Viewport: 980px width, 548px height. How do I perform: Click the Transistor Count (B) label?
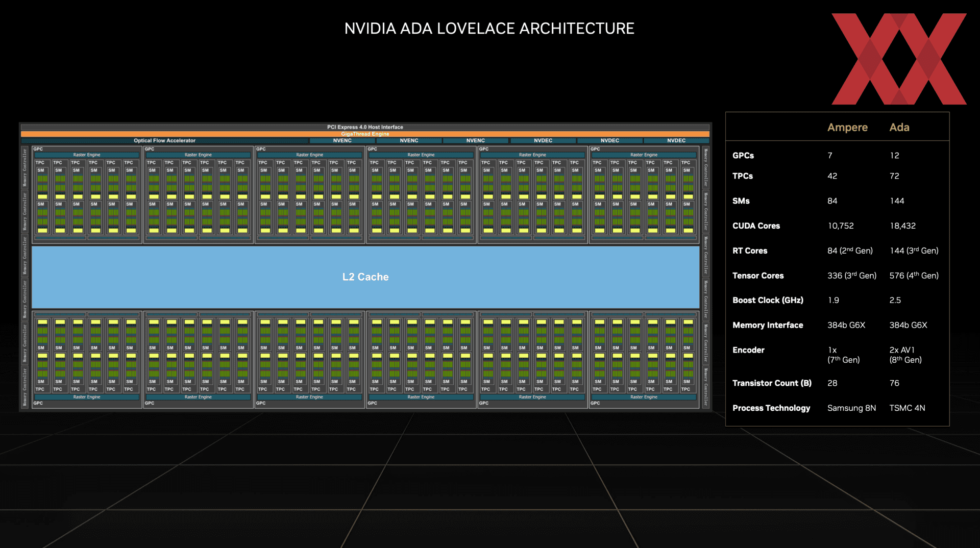(772, 383)
